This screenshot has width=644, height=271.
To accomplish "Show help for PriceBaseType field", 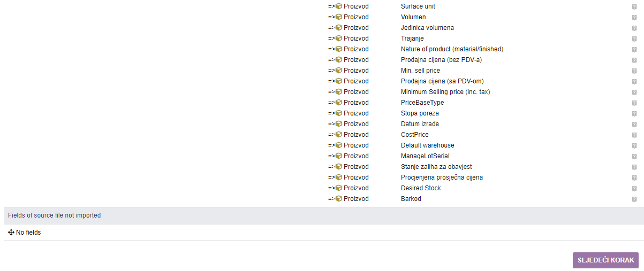I will click(634, 103).
